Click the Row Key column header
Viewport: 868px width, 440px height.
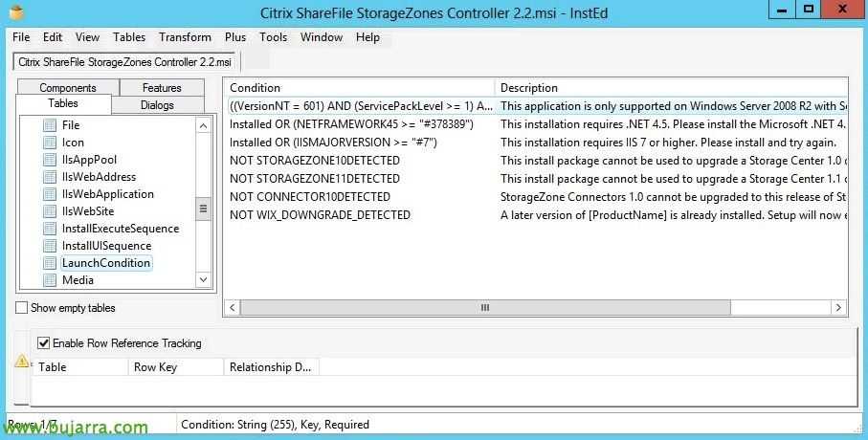click(175, 367)
